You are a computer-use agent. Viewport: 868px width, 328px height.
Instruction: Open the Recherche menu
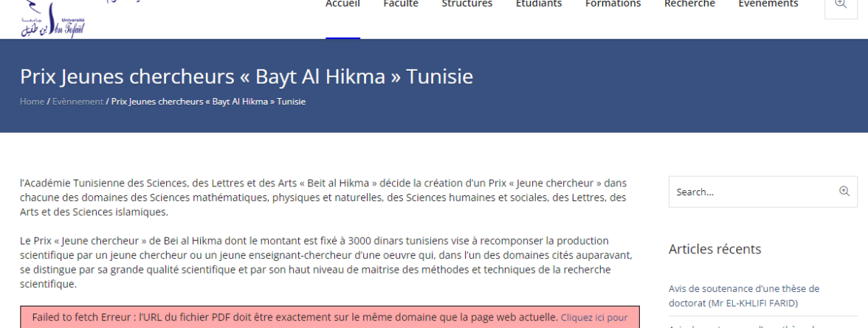click(x=689, y=4)
